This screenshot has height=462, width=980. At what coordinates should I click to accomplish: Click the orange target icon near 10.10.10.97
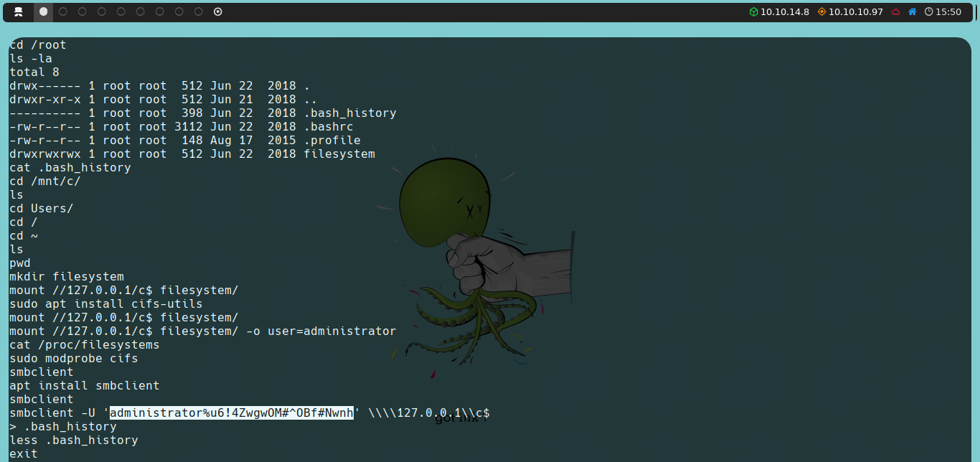[x=822, y=11]
